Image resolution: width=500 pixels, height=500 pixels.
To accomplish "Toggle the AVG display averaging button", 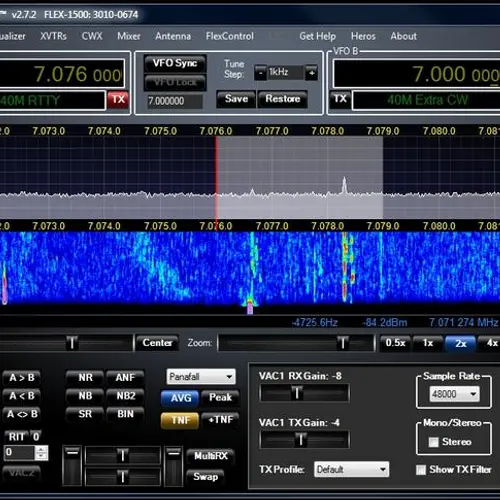I will coord(180,398).
